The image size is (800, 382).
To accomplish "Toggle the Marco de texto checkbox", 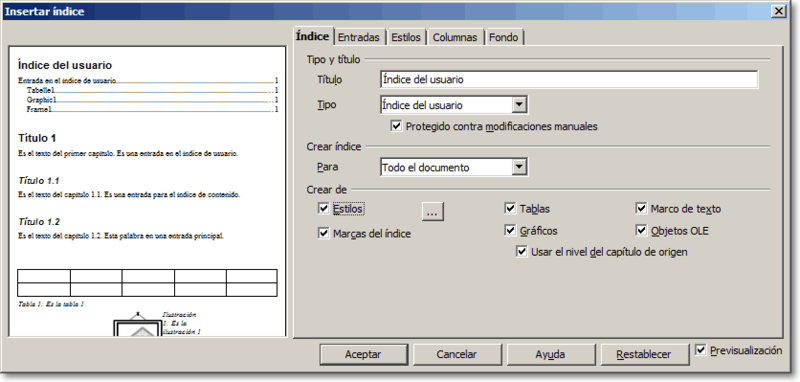I will [x=641, y=209].
